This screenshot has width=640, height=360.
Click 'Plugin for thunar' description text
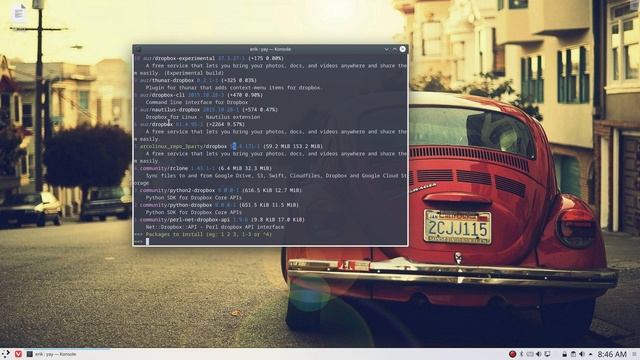[234, 88]
